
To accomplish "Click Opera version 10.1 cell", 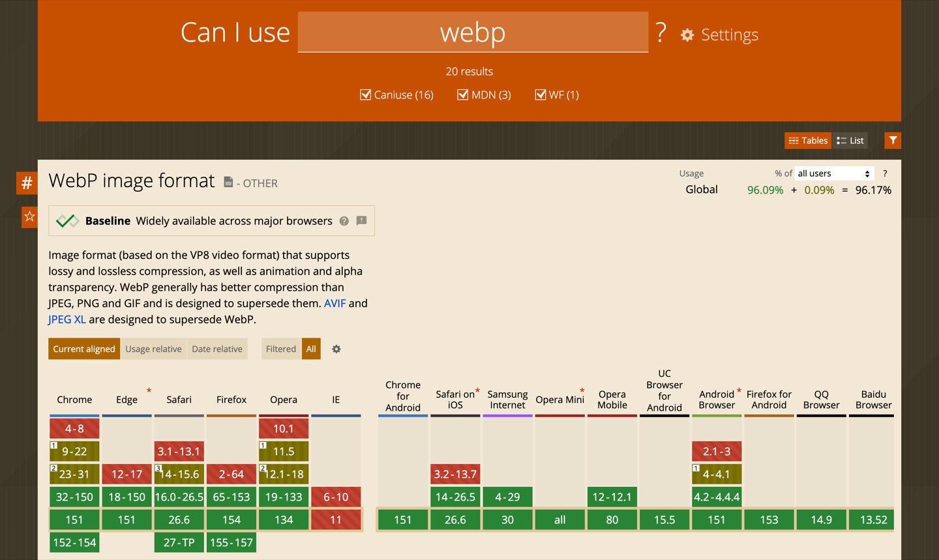I will (x=284, y=428).
